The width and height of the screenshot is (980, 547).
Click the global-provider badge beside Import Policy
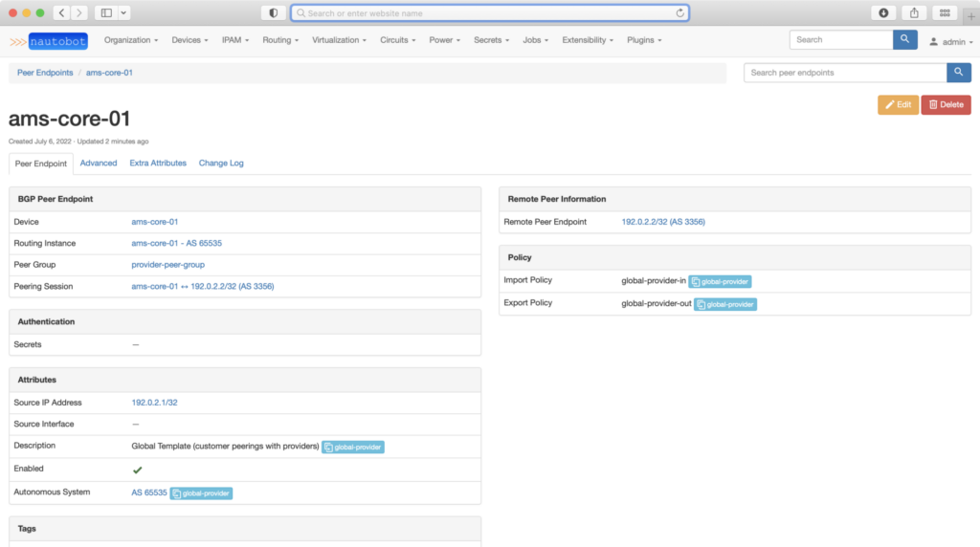[720, 281]
